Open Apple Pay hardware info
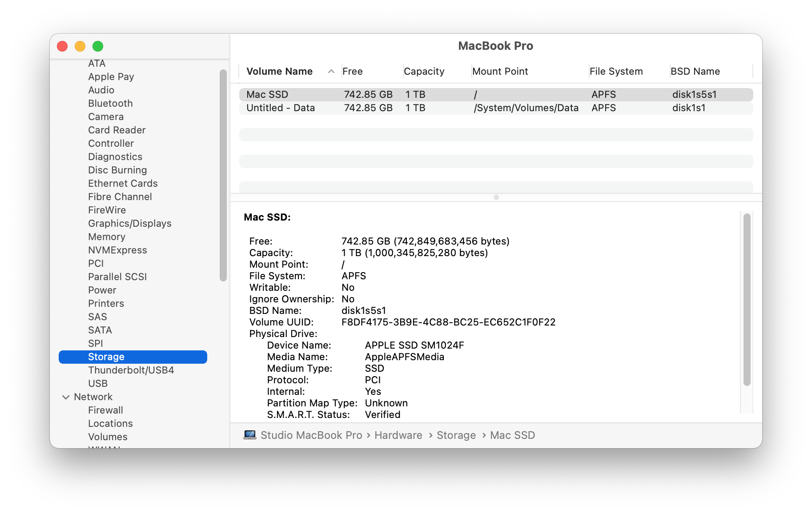 click(x=111, y=76)
